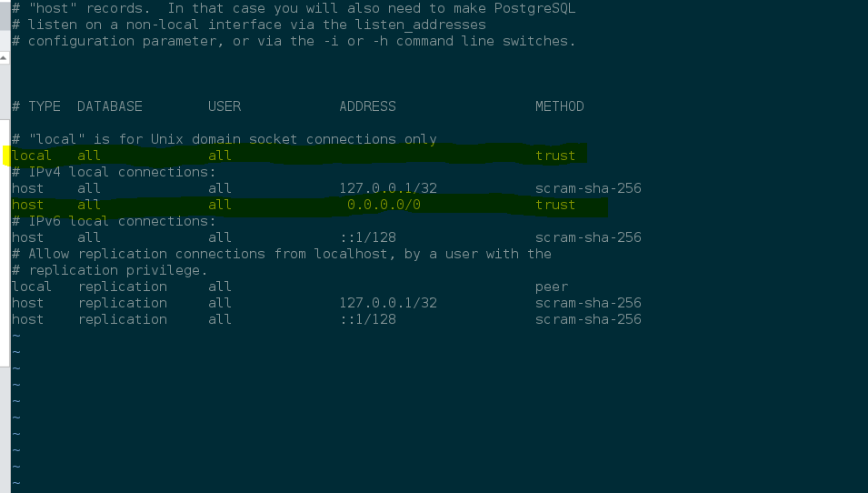Click the USER column header text

click(224, 106)
